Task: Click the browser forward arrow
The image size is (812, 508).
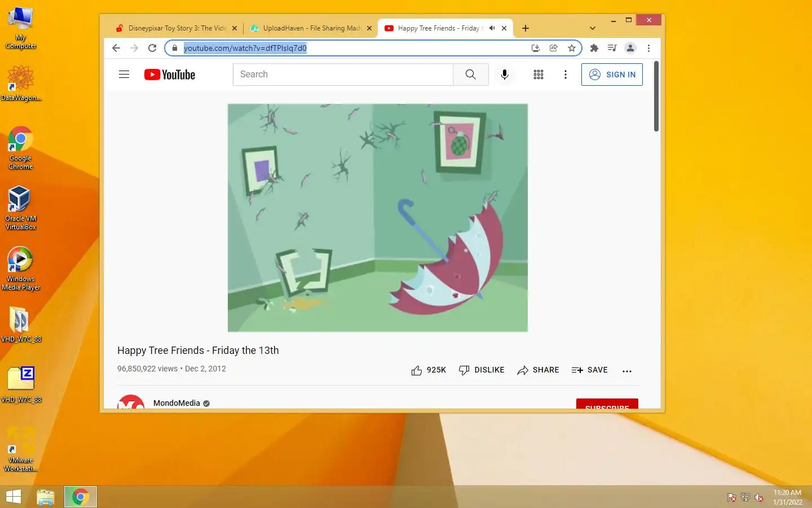Action: pos(134,48)
